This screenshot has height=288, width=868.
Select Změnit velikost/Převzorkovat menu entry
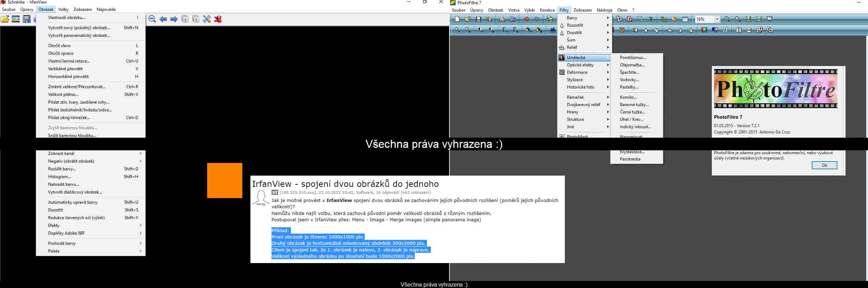[91, 87]
